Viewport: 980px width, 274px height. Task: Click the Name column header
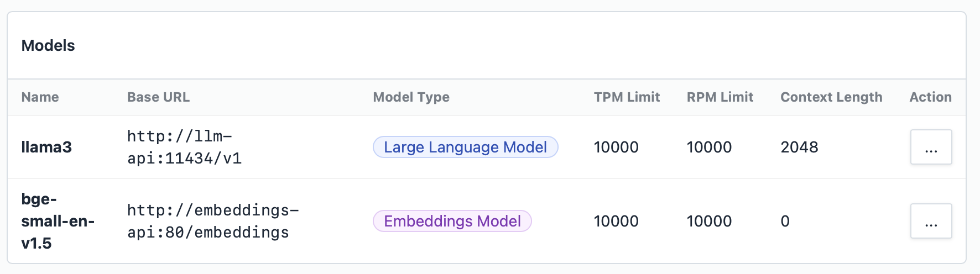click(x=40, y=97)
